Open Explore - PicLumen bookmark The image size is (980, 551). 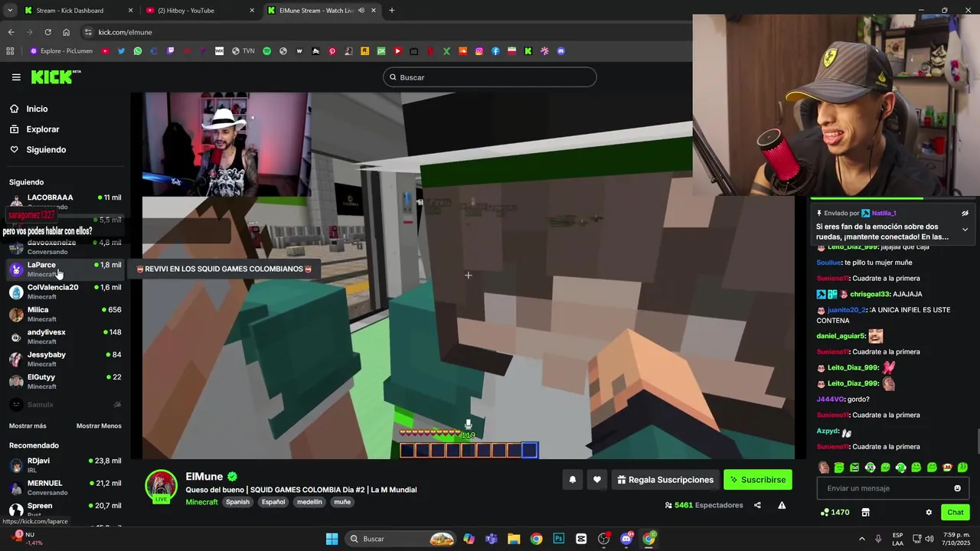pyautogui.click(x=61, y=51)
